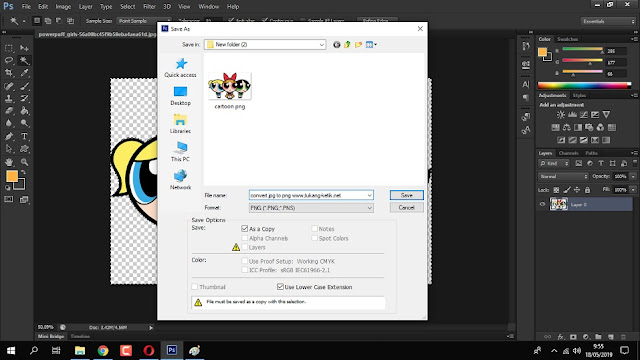This screenshot has height=360, width=640.
Task: Switch to the Paths tab
Action: 591,153
